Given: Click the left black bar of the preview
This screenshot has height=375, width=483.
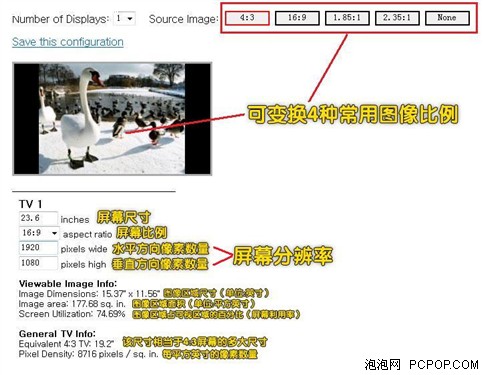Looking at the screenshot, I should [x=26, y=119].
